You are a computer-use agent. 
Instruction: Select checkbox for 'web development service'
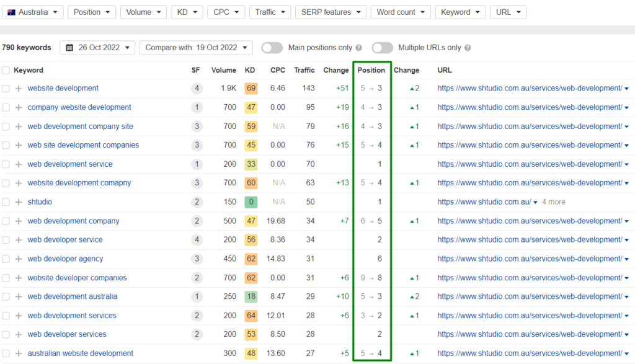(x=6, y=164)
